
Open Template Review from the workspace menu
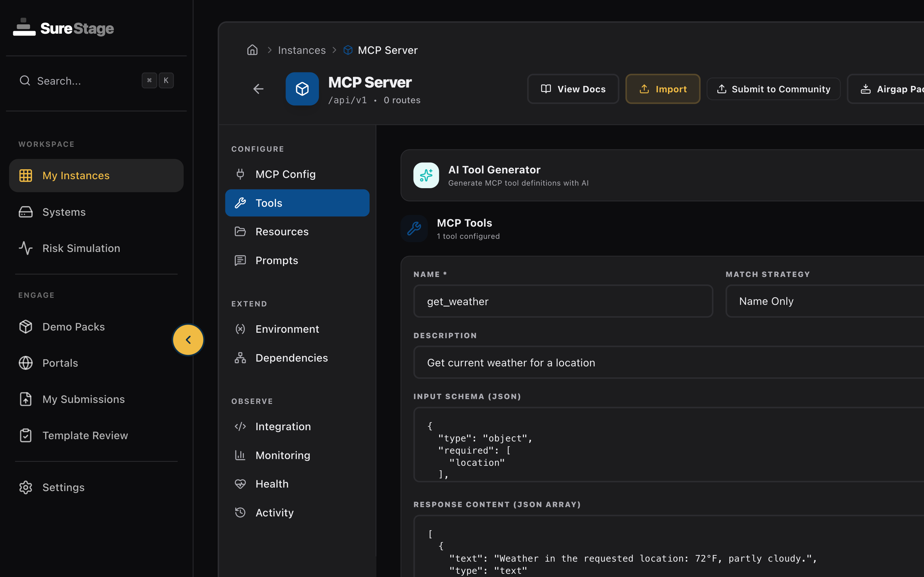pos(85,435)
